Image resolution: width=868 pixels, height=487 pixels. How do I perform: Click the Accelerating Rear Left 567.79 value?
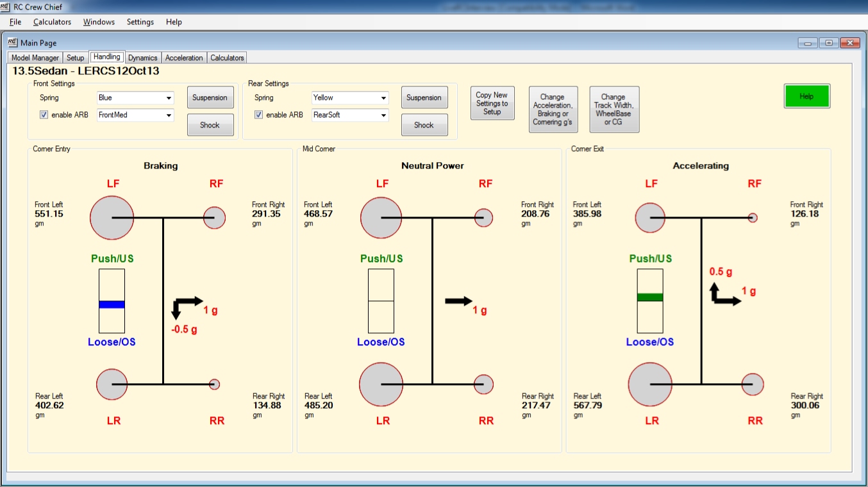tap(587, 406)
